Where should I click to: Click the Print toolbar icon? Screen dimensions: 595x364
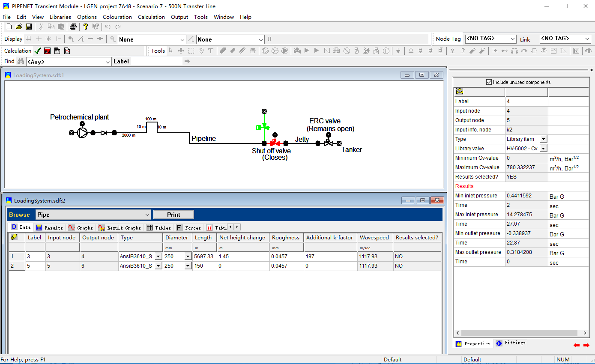pos(73,27)
